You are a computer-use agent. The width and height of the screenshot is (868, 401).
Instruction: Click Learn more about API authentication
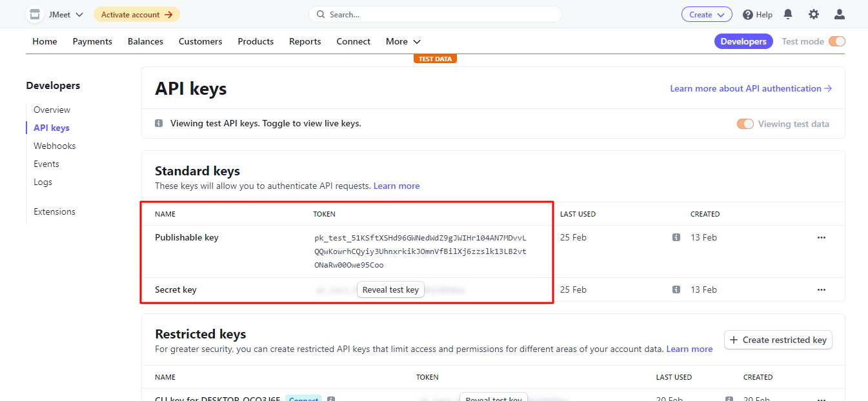click(x=751, y=88)
